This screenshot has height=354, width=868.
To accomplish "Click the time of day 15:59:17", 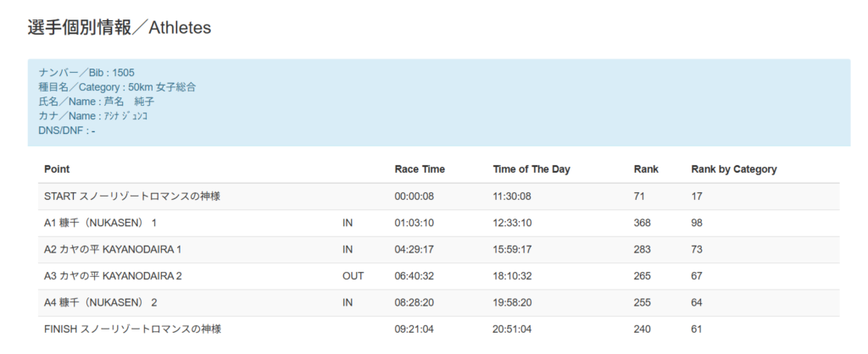I will tap(512, 250).
